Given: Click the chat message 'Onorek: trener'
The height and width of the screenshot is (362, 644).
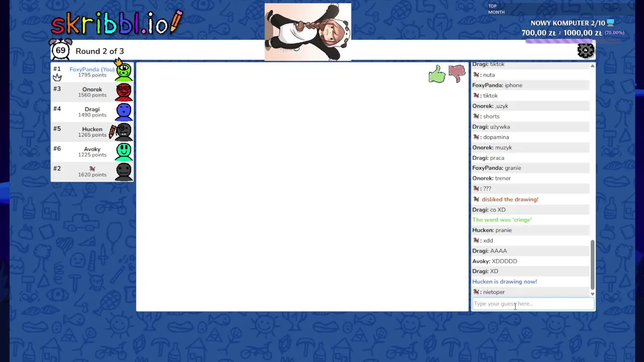Looking at the screenshot, I should [491, 178].
